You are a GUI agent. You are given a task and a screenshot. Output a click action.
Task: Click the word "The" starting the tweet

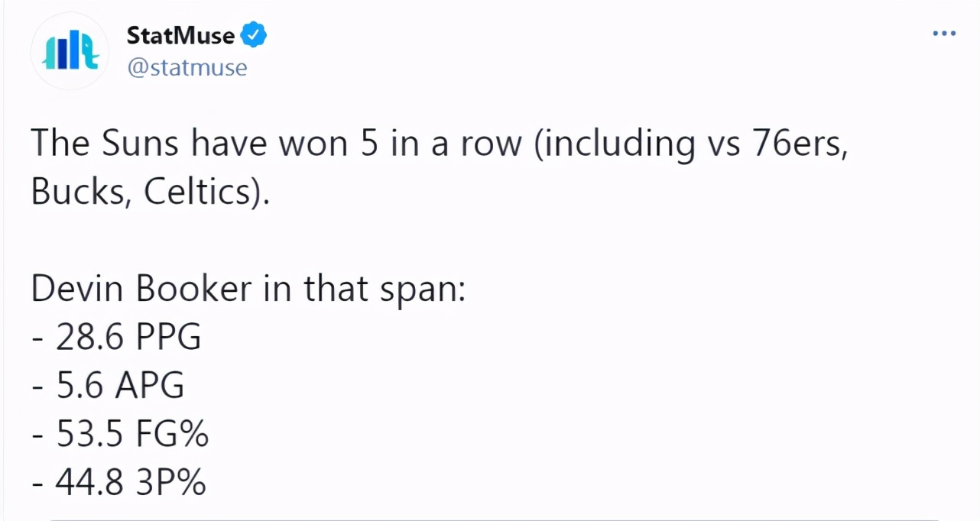59,144
